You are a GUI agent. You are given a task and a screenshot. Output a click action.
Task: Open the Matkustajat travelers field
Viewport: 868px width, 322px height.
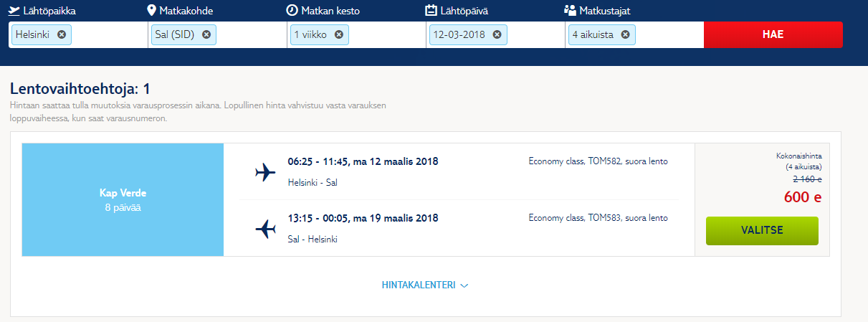[x=668, y=34]
